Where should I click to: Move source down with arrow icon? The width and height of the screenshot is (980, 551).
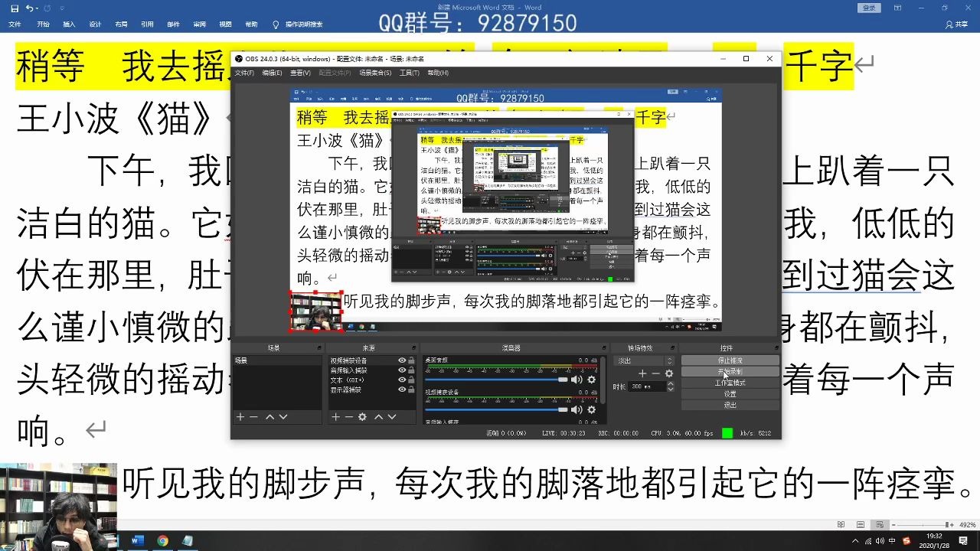(x=392, y=417)
